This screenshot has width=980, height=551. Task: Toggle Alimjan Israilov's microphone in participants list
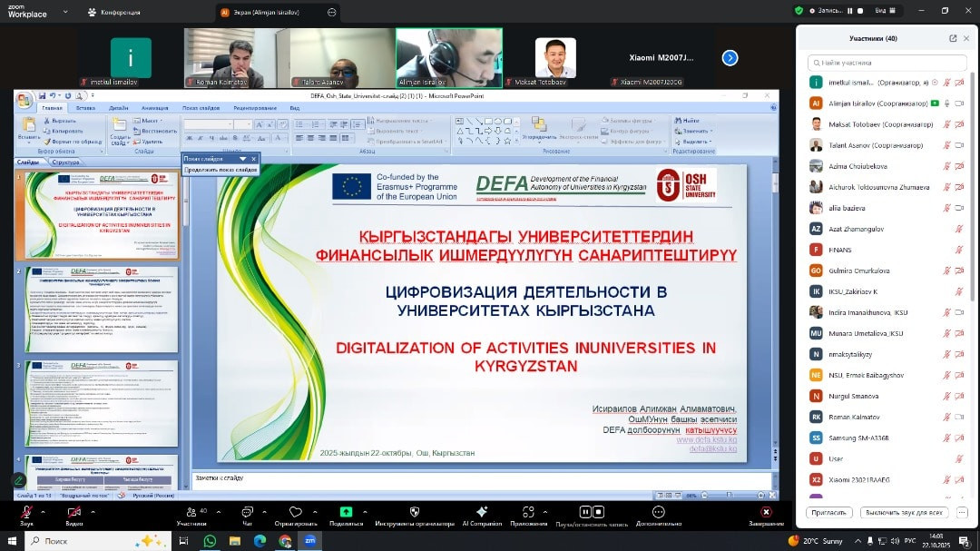tap(946, 103)
